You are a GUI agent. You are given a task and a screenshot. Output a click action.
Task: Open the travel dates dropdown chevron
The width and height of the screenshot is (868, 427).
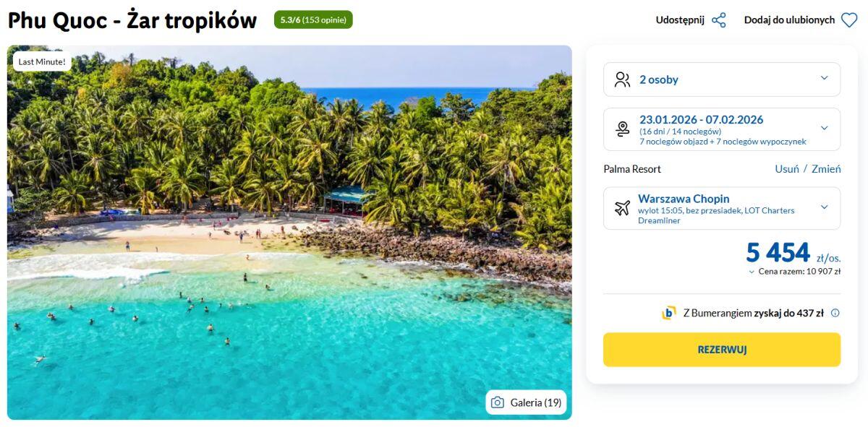click(824, 129)
